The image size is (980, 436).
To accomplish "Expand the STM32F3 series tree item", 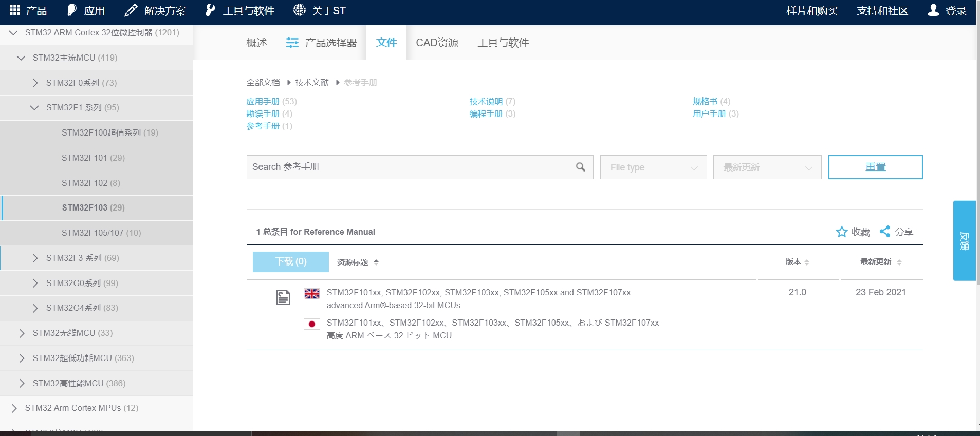I will pyautogui.click(x=35, y=258).
